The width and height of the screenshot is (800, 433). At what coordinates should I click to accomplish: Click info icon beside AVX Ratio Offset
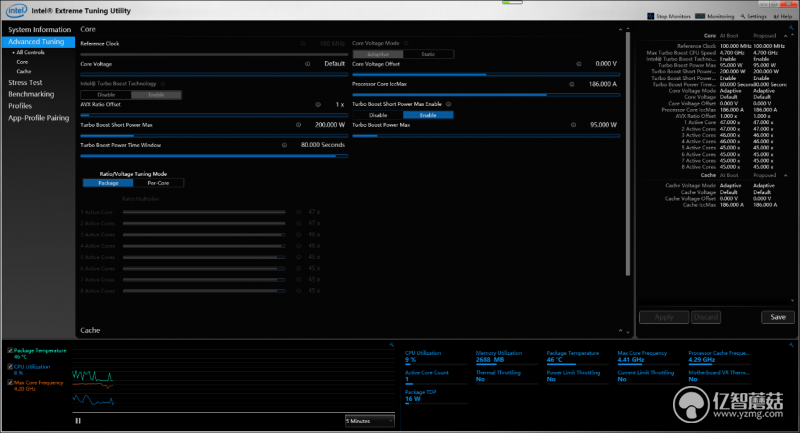tap(318, 105)
